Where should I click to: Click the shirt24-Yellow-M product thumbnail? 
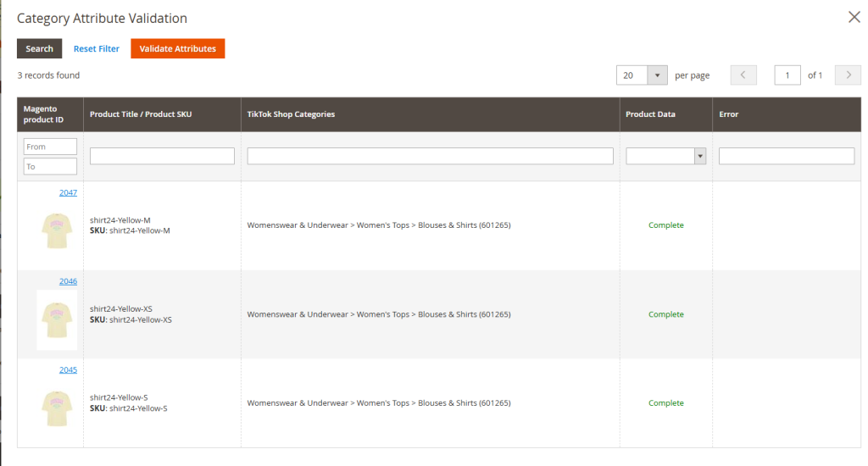57,230
